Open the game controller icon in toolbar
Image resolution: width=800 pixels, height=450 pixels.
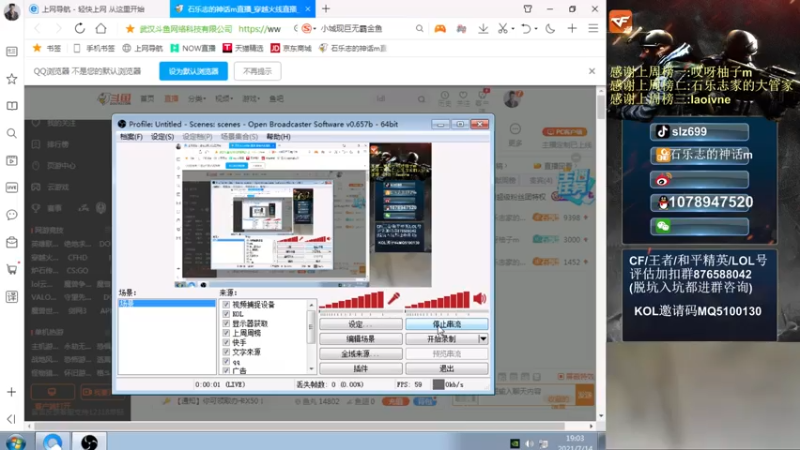(x=440, y=29)
